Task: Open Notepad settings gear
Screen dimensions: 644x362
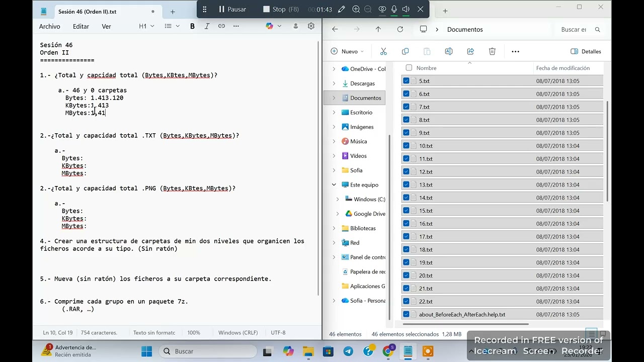Action: (311, 26)
